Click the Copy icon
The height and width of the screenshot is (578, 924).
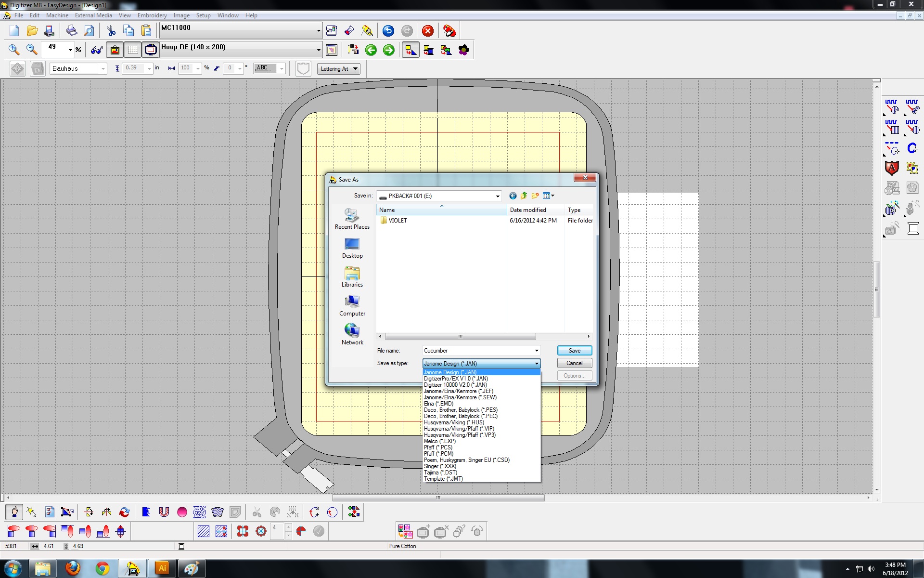pos(128,31)
